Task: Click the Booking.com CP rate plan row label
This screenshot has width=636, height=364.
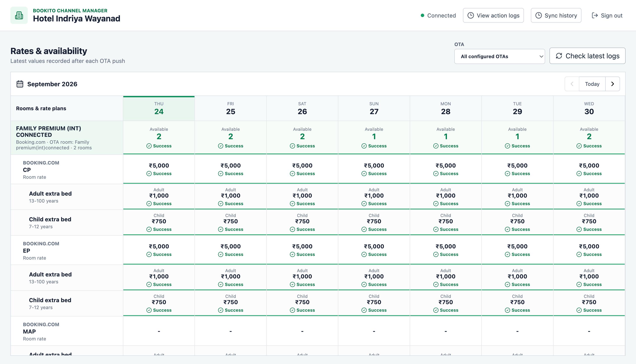Action: point(67,169)
